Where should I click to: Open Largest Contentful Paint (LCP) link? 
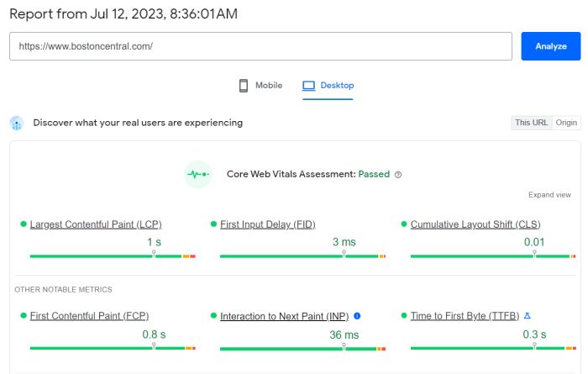96,224
